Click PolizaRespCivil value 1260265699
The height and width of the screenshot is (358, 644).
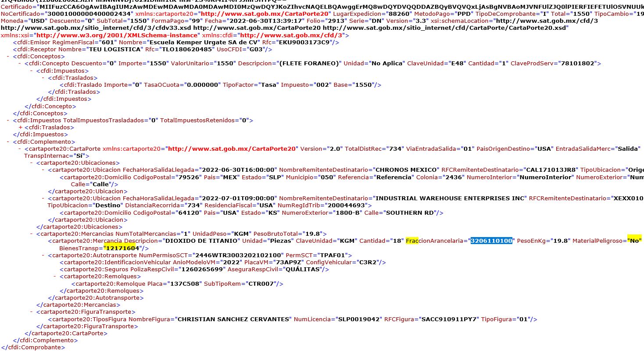point(202,269)
